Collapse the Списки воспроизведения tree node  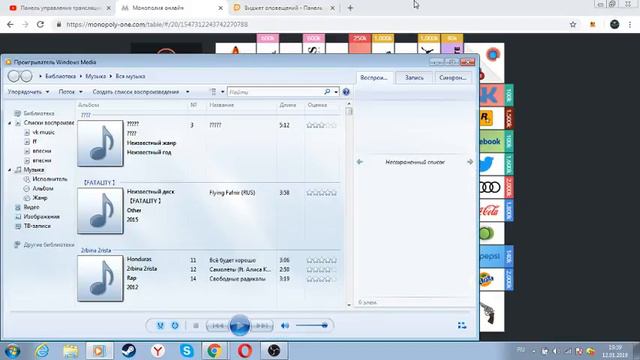(10, 123)
